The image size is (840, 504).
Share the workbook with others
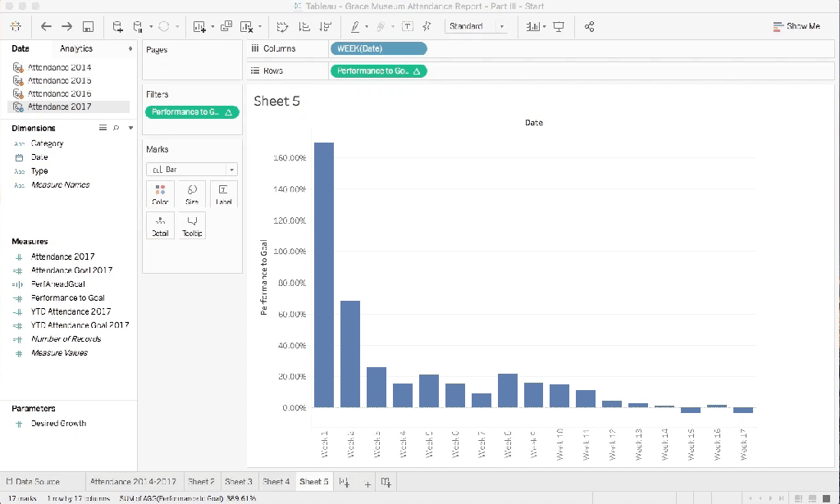pos(589,26)
